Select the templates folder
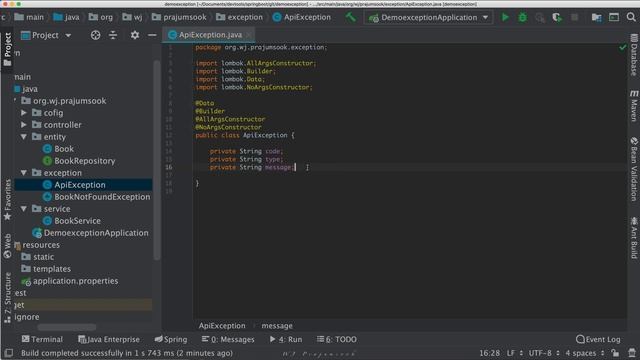 pyautogui.click(x=46, y=269)
